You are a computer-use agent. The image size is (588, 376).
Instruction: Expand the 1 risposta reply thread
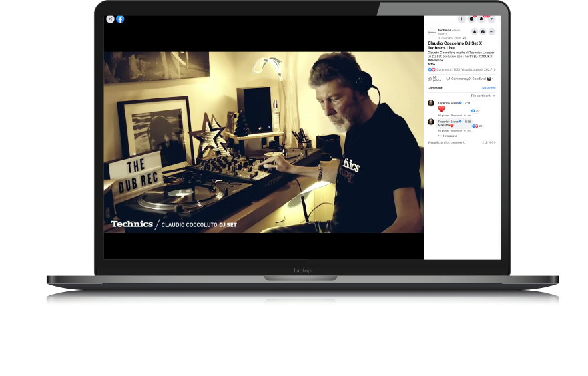pos(448,136)
